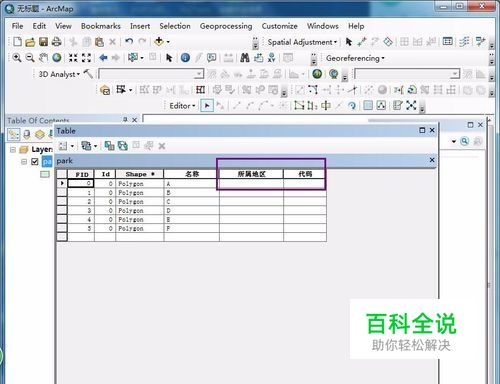Click the Paste icon in standard toolbar
Viewport: 500px width, 384px height.
point(99,42)
